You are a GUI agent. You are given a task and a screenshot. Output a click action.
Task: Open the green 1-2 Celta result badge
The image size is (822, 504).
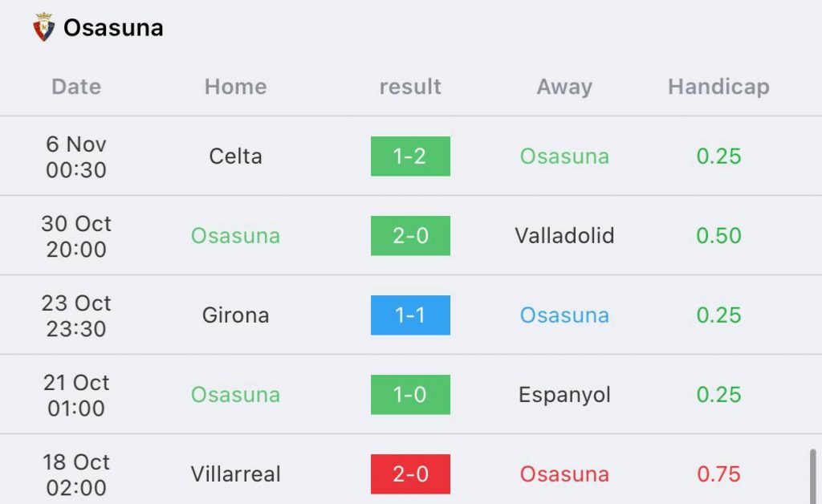pyautogui.click(x=410, y=156)
